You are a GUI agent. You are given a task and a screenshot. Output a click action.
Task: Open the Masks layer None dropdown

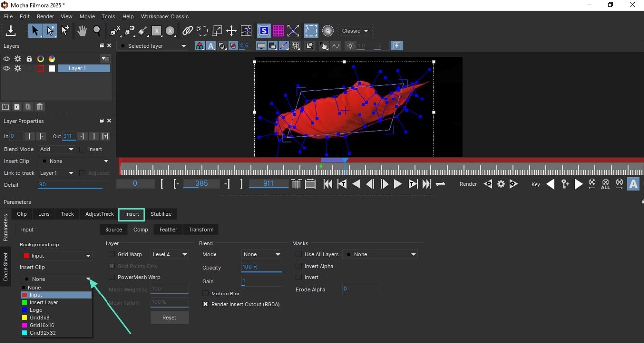[x=380, y=254]
